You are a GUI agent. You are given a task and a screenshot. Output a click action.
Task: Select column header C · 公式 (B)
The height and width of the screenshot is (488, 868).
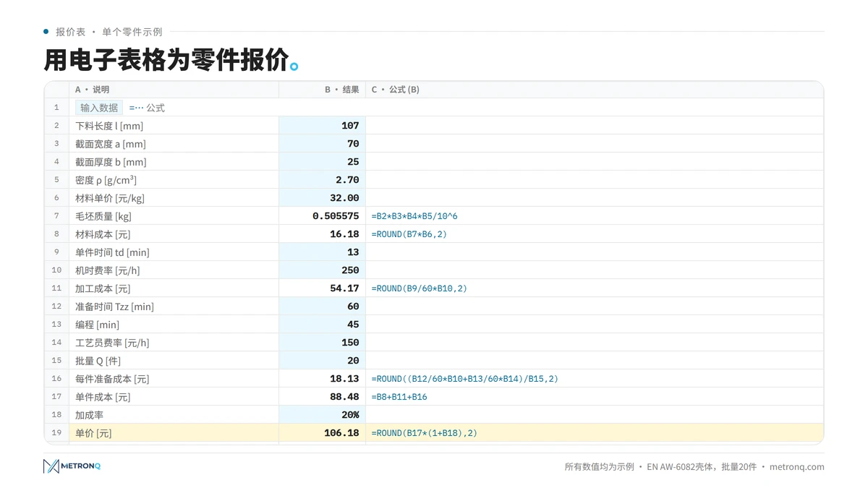(595, 90)
